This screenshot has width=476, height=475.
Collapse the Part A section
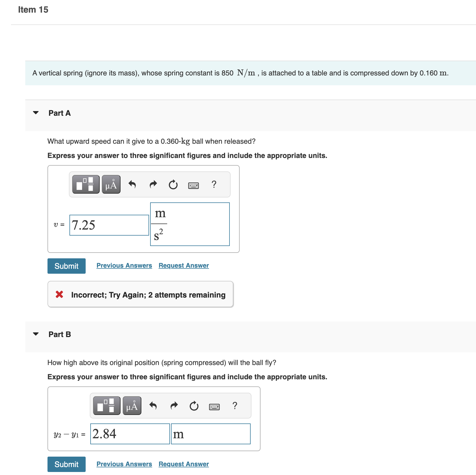pyautogui.click(x=36, y=112)
